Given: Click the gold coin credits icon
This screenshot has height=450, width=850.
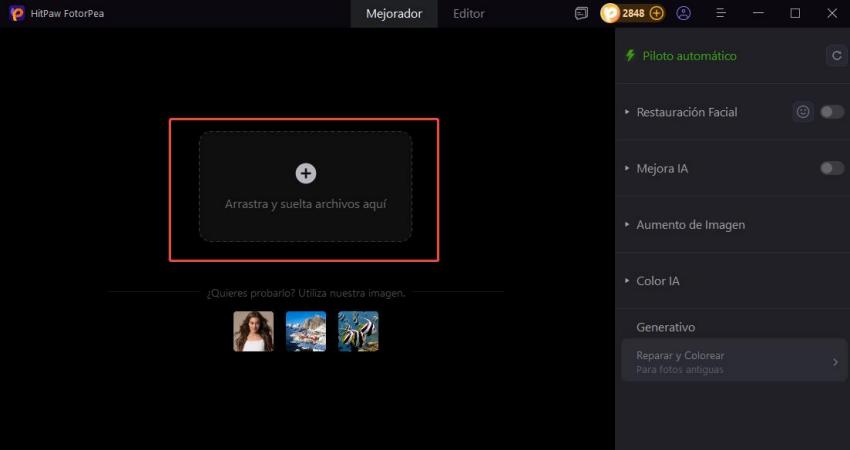Looking at the screenshot, I should (610, 14).
